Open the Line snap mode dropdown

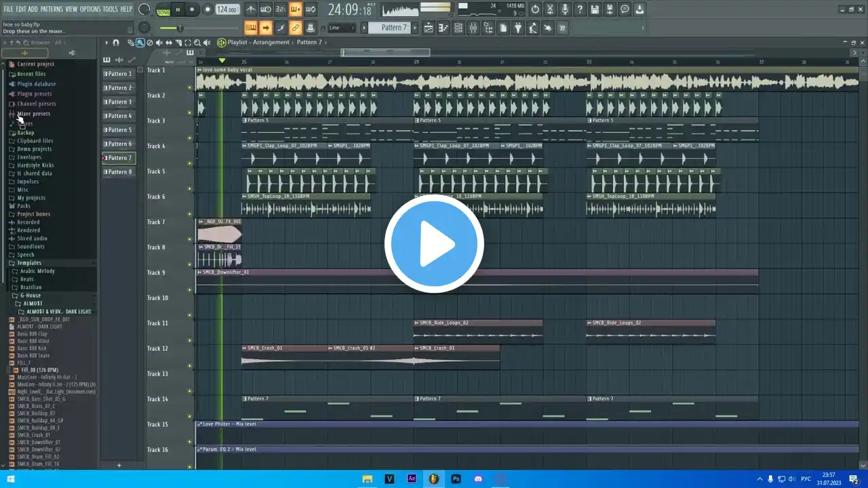(x=341, y=28)
